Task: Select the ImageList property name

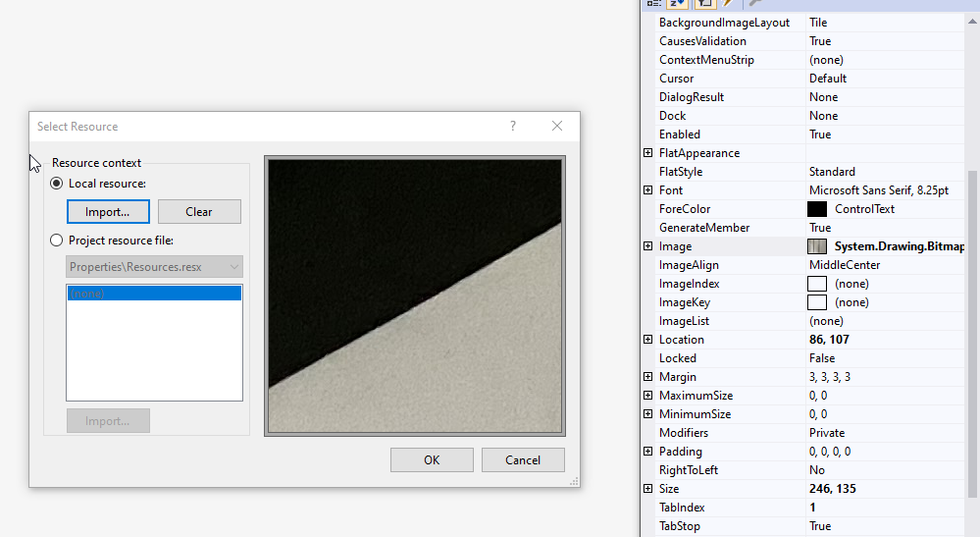Action: [x=684, y=321]
